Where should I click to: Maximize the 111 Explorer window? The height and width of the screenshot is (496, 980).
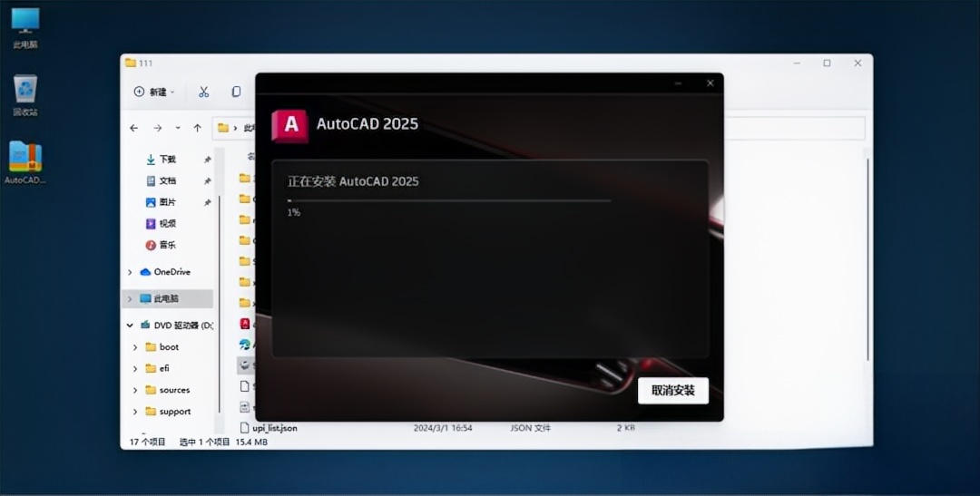pos(827,63)
